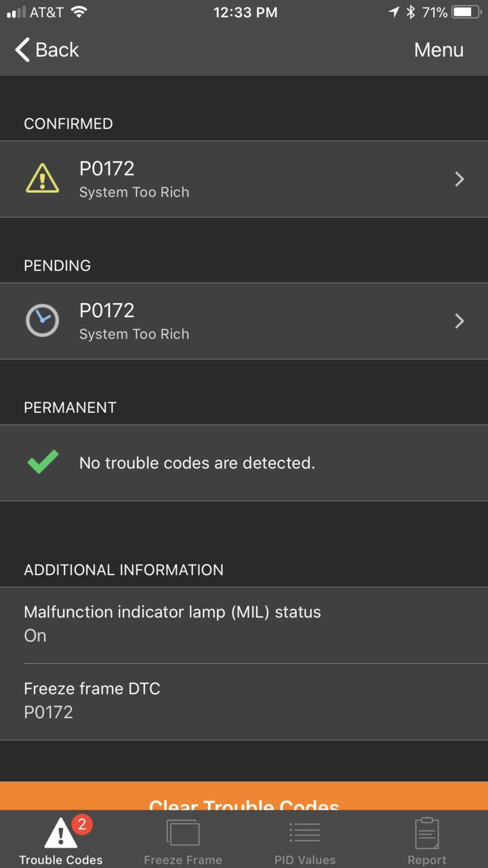Go Back using the top-left button
Screen dimensions: 488x868
pos(47,50)
